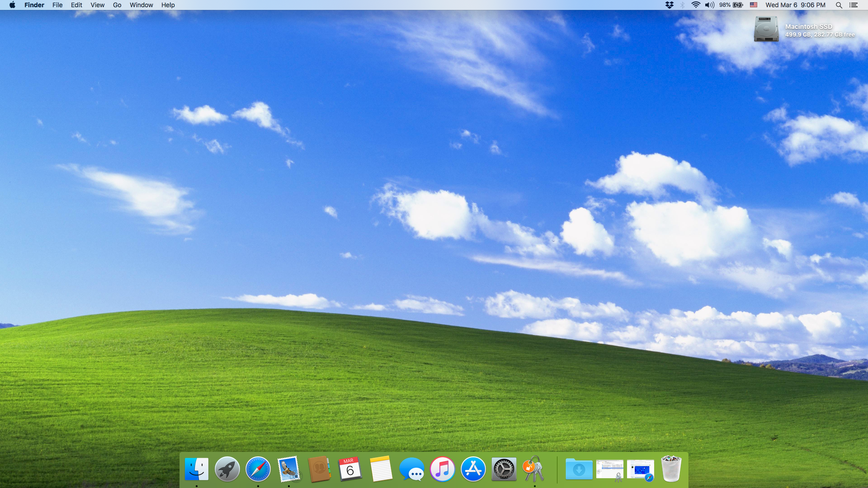The height and width of the screenshot is (488, 868).
Task: Open Launchpad from the Dock
Action: click(x=227, y=469)
